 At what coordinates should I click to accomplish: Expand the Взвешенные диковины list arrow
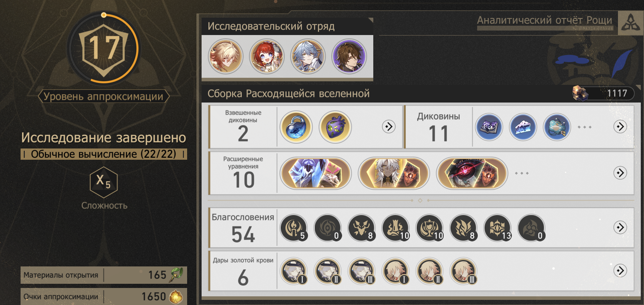(x=389, y=127)
